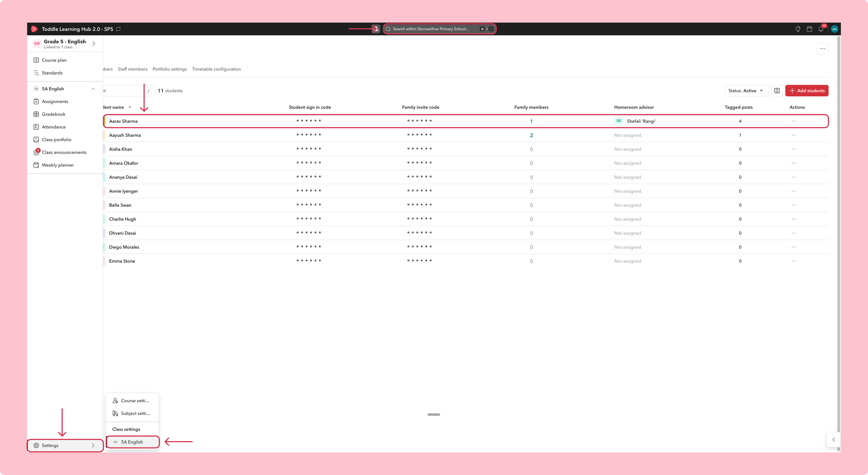Viewport: 868px width, 475px height.
Task: Click Aarav Sharma's row actions ellipsis
Action: pyautogui.click(x=794, y=121)
